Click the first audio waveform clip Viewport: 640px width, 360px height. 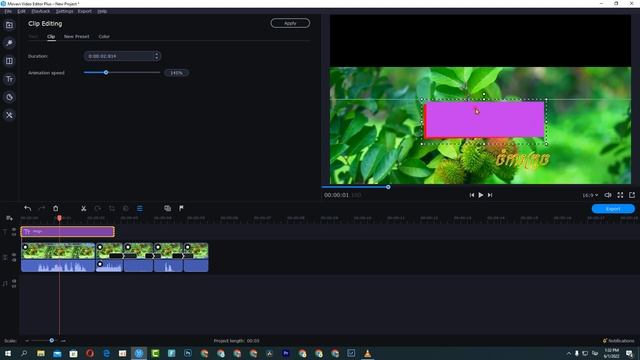coord(58,266)
